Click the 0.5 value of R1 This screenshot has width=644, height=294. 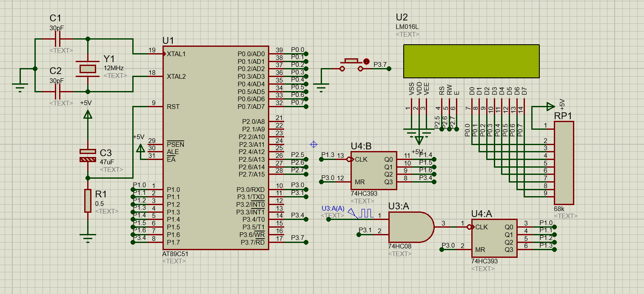click(x=100, y=203)
